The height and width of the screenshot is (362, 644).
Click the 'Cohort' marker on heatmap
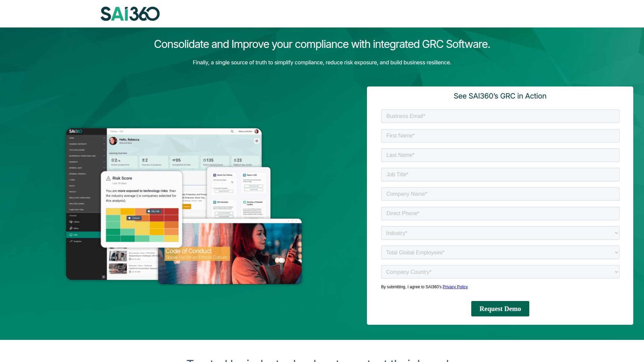click(x=134, y=218)
